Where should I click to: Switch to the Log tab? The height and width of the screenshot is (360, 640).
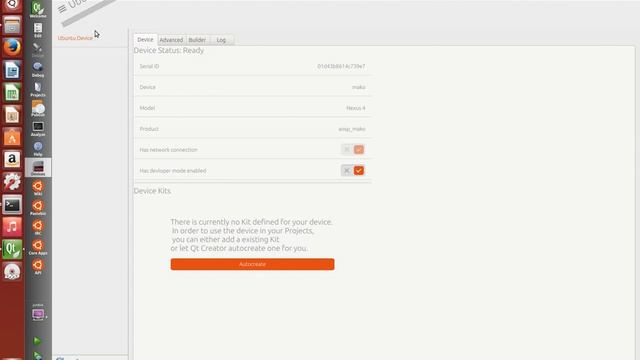[x=221, y=40]
